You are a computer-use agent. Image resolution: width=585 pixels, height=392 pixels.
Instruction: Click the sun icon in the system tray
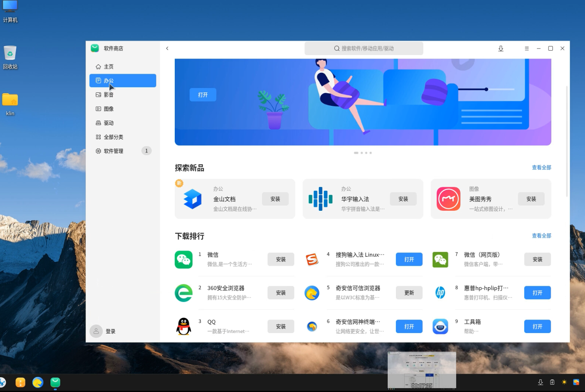tap(564, 382)
